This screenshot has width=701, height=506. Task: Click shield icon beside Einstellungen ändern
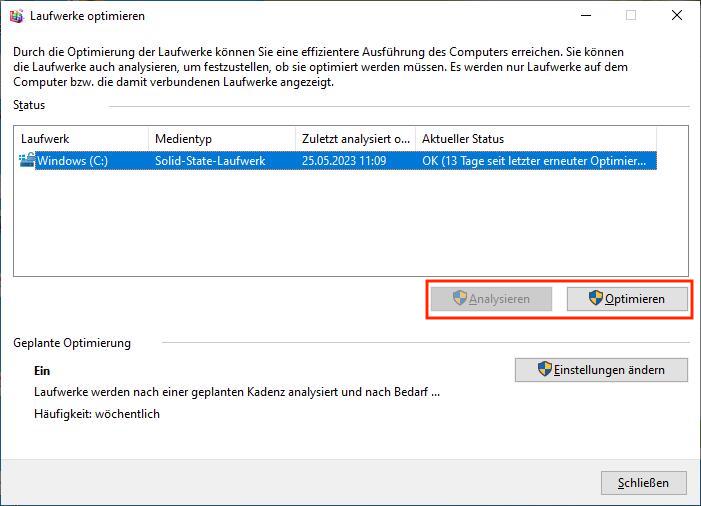pyautogui.click(x=545, y=369)
